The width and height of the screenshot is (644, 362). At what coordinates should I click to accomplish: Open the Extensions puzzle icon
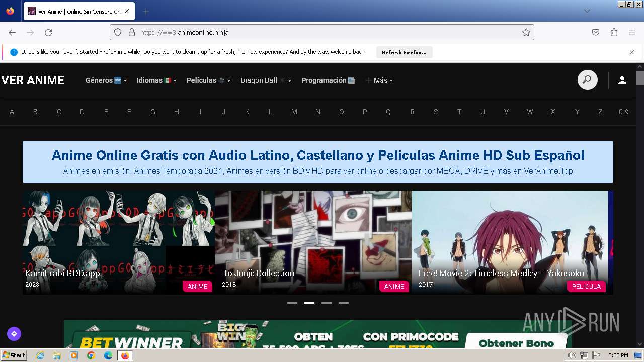[614, 32]
